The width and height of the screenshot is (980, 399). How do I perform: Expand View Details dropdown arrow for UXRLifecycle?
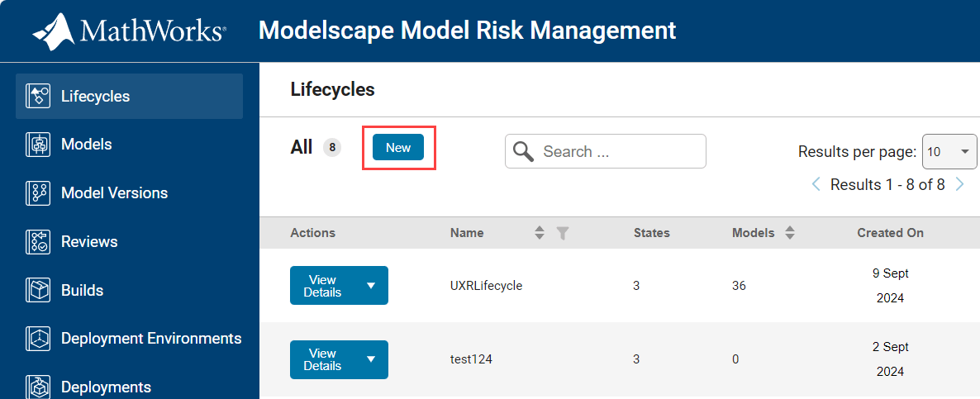(371, 286)
